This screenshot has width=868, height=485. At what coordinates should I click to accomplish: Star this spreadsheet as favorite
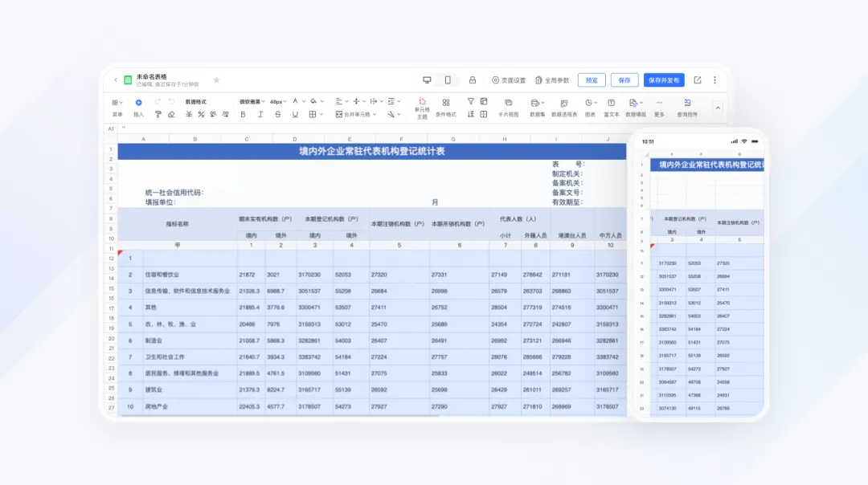(216, 80)
